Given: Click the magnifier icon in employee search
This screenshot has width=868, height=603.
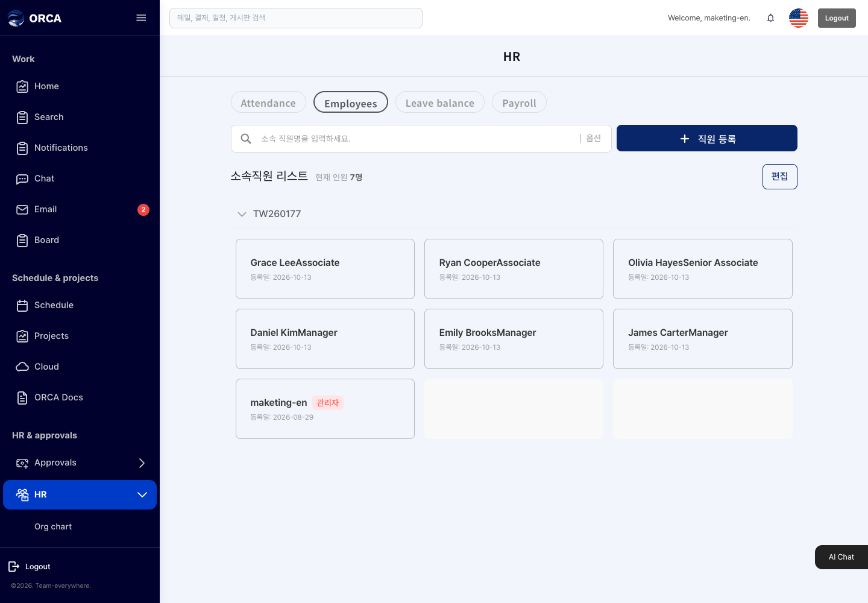Looking at the screenshot, I should 246,139.
